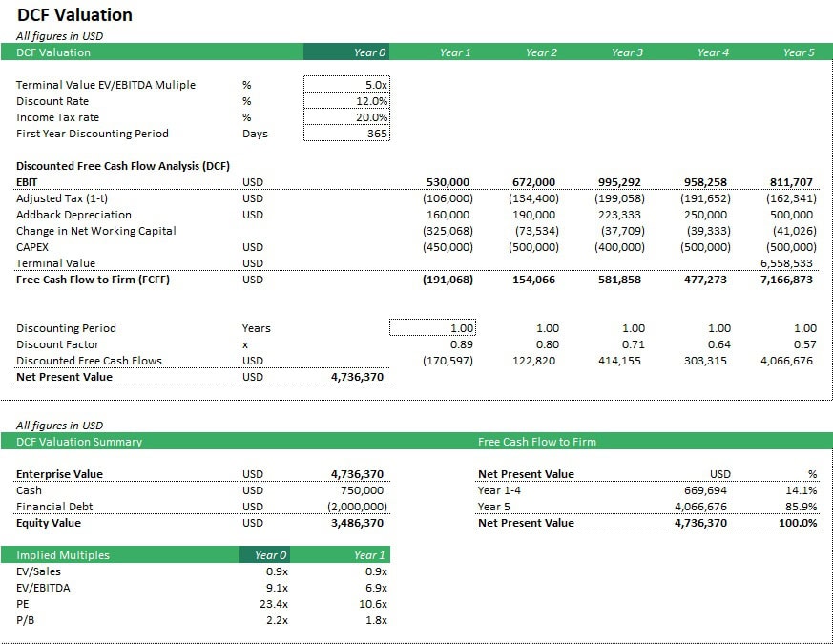The height and width of the screenshot is (644, 833).
Task: Select Discount Factor 0.57
Action: [x=804, y=344]
